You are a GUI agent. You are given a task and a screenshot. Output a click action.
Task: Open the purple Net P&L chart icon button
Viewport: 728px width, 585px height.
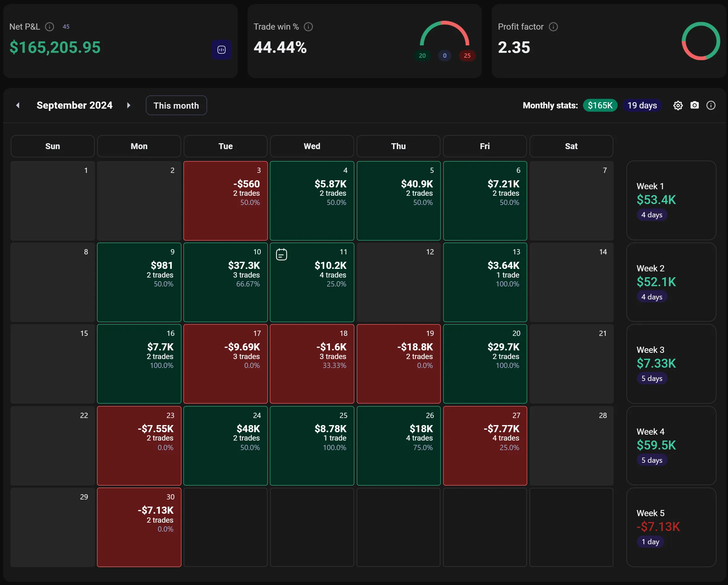(221, 50)
